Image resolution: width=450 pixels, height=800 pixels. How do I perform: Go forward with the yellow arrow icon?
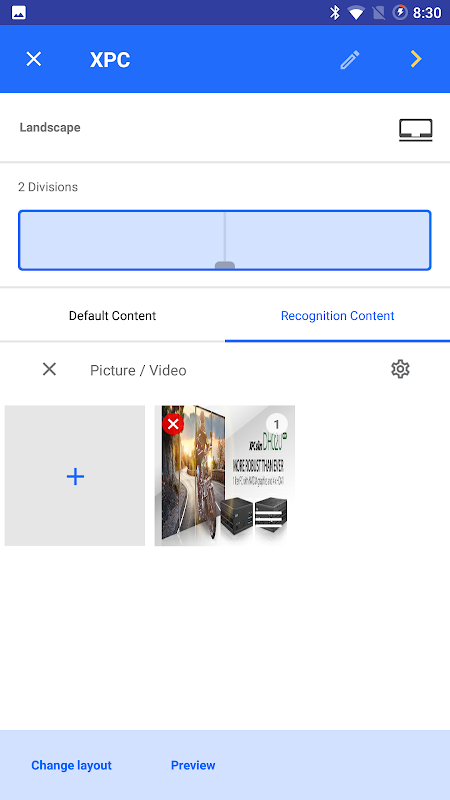point(416,59)
